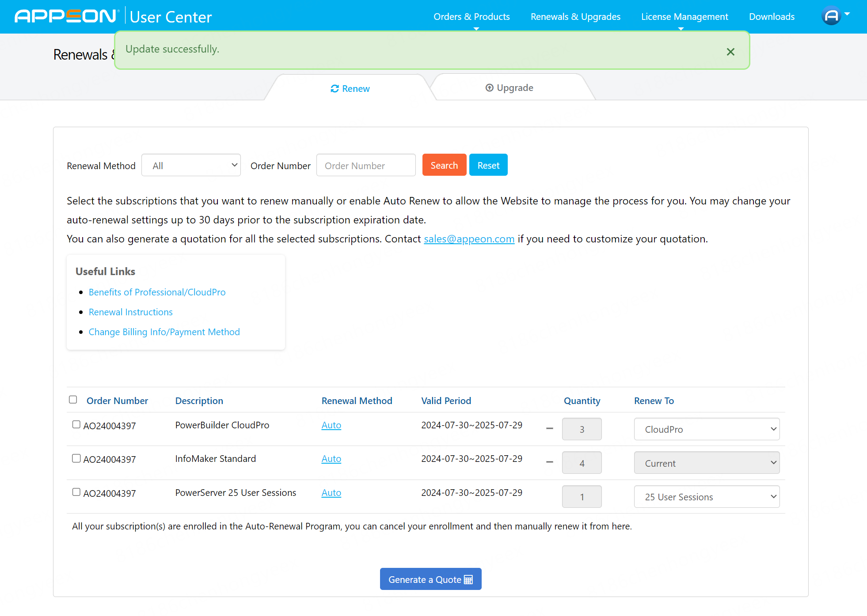Expand the account menu caret arrow
867x616 pixels.
tap(847, 14)
